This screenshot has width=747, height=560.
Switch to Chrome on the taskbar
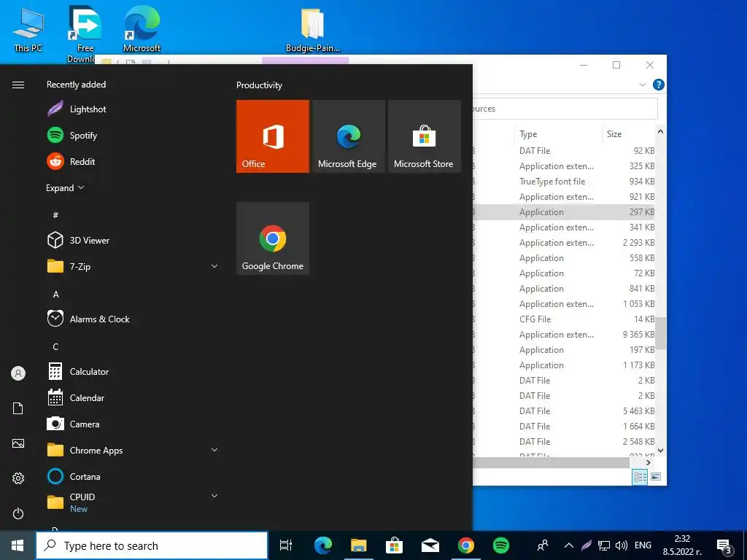pos(465,545)
